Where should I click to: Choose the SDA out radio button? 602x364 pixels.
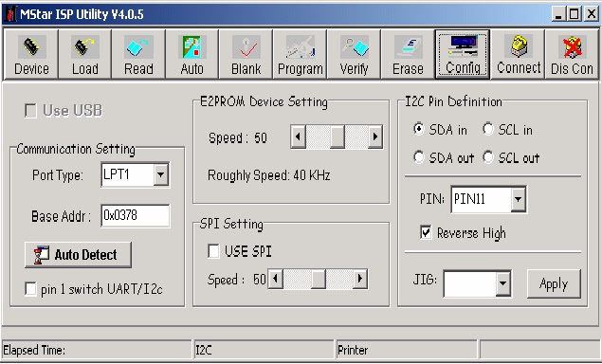(419, 157)
